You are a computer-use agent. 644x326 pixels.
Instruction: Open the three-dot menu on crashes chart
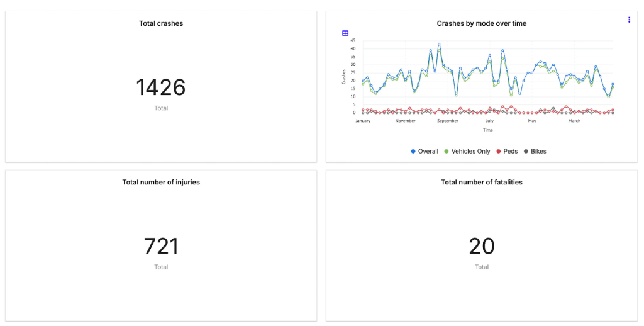tap(629, 20)
